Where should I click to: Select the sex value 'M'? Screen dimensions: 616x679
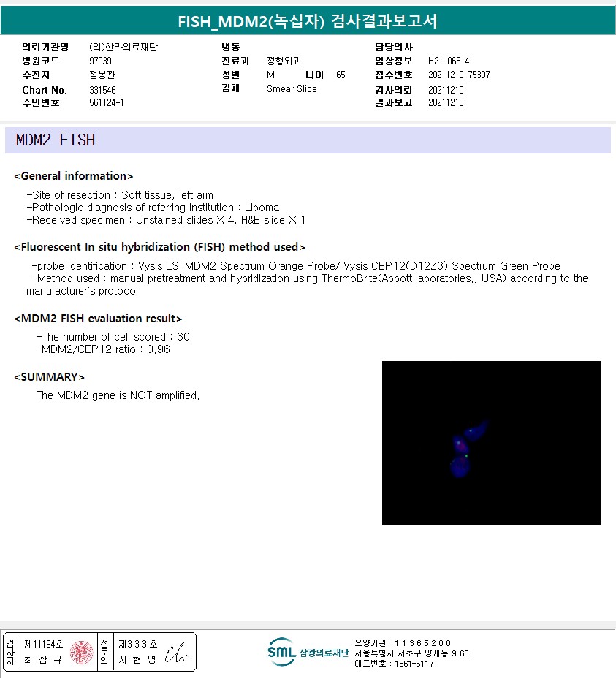270,75
